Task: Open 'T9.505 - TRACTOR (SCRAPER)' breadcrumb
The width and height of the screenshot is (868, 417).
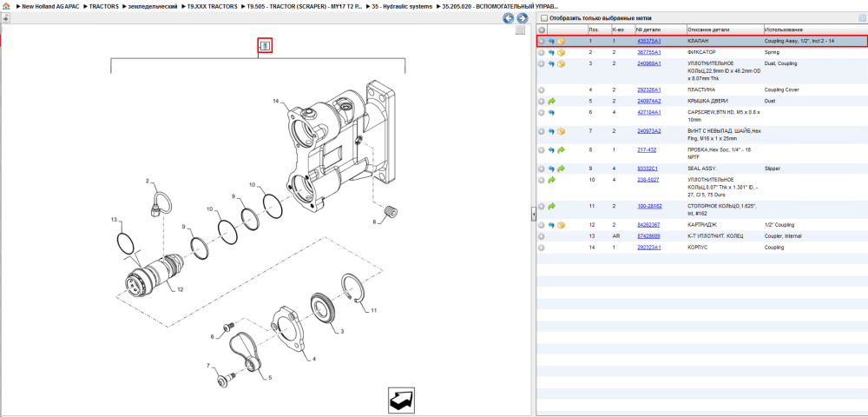Action: [303, 6]
